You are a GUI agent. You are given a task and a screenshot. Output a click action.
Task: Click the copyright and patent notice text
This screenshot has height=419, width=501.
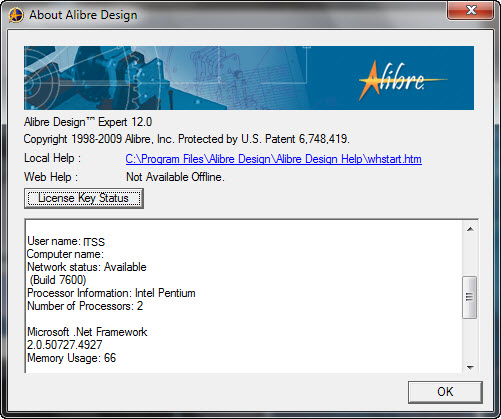[187, 139]
